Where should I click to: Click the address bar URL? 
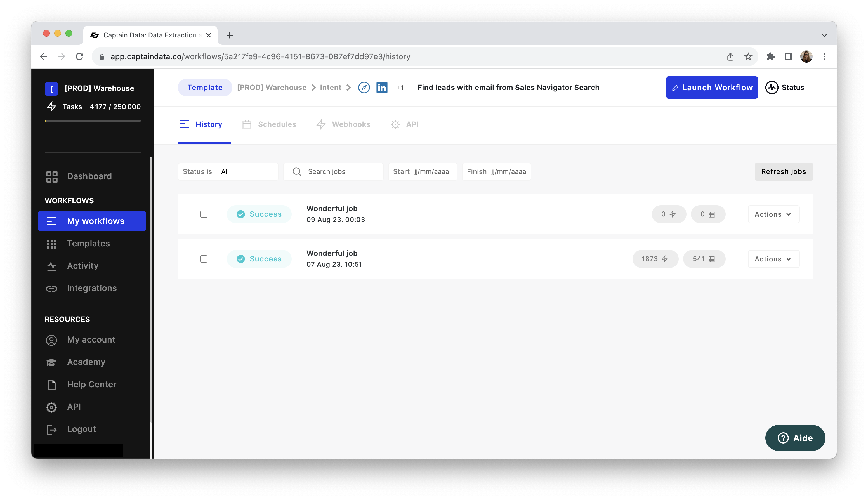tap(260, 57)
